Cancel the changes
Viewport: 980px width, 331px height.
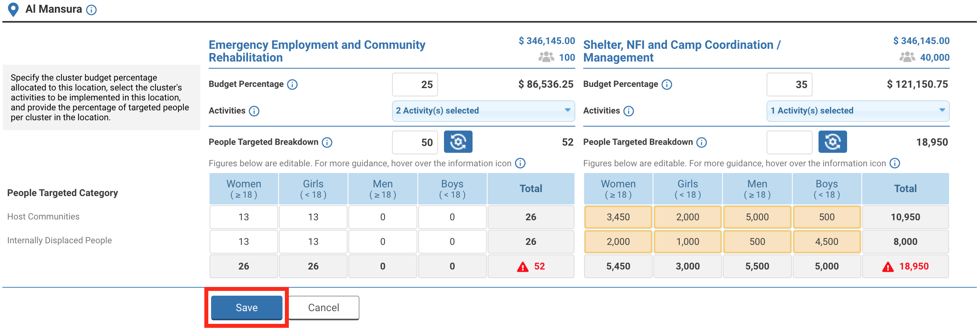pos(324,308)
